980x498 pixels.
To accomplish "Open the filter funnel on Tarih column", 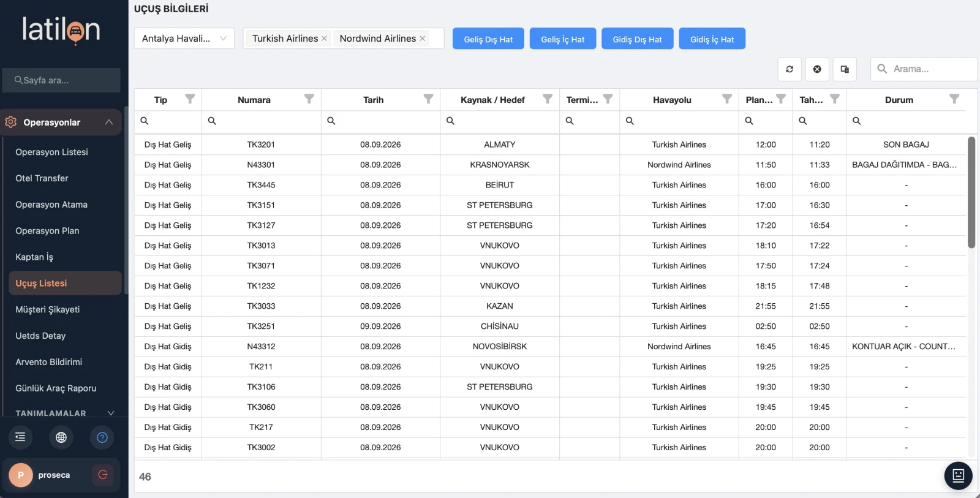I will tap(429, 99).
